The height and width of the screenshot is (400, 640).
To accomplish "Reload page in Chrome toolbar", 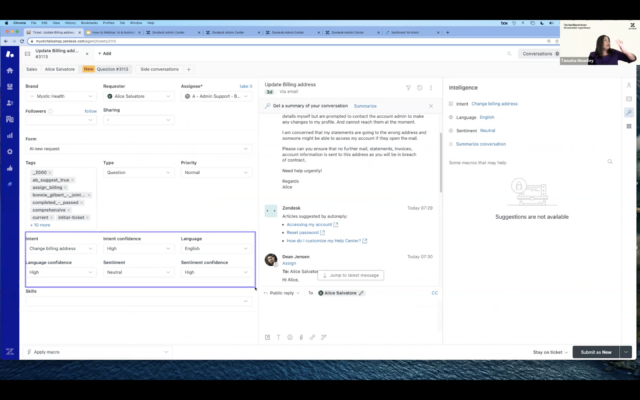I will click(22, 41).
